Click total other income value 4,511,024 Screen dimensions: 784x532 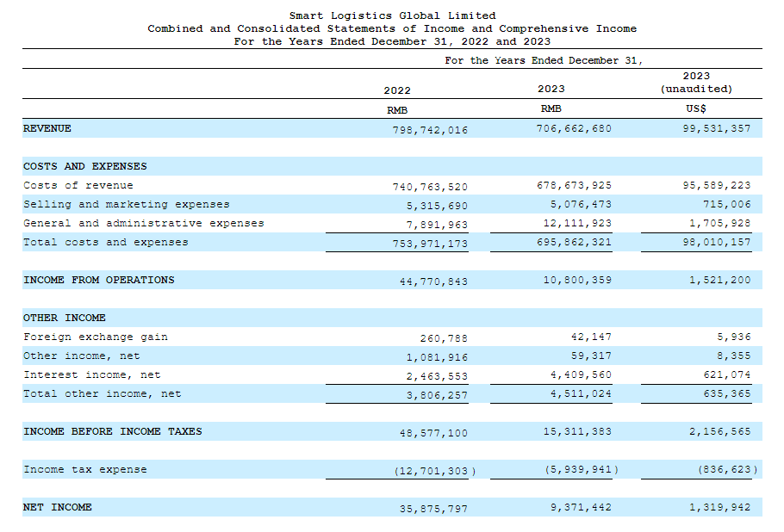581,394
